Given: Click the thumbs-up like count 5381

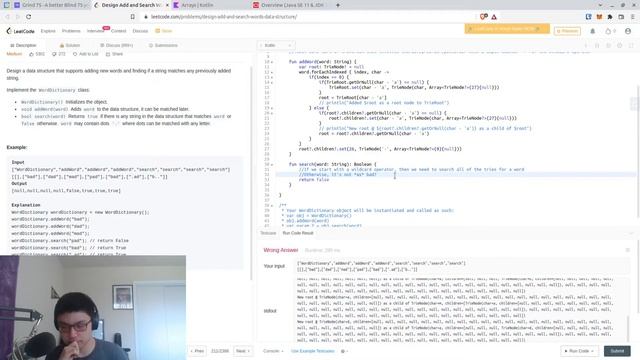Looking at the screenshot, I should pos(37,54).
